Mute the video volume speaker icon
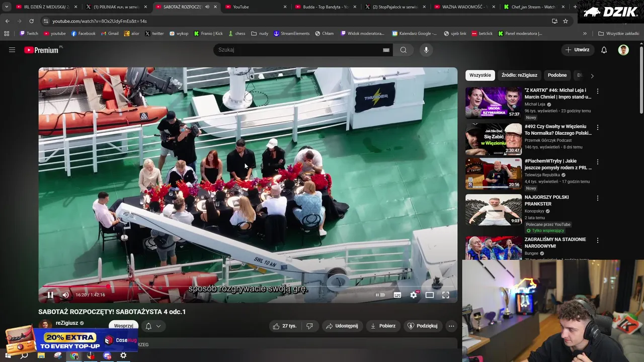Screen dimensions: 644x362 65,295
